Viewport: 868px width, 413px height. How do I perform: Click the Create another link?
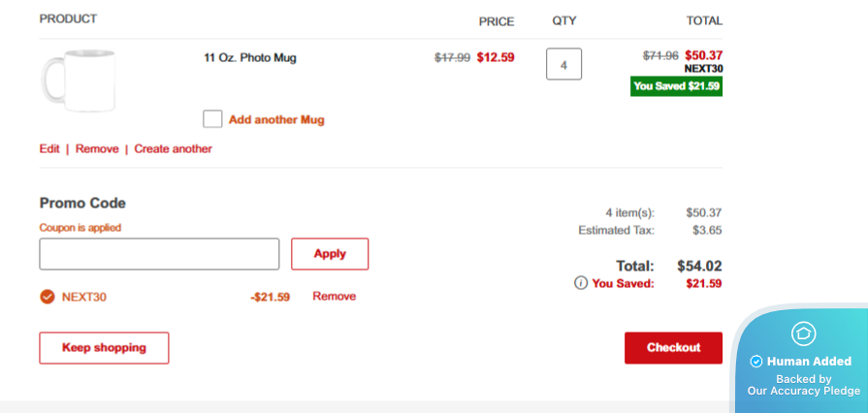pos(173,149)
